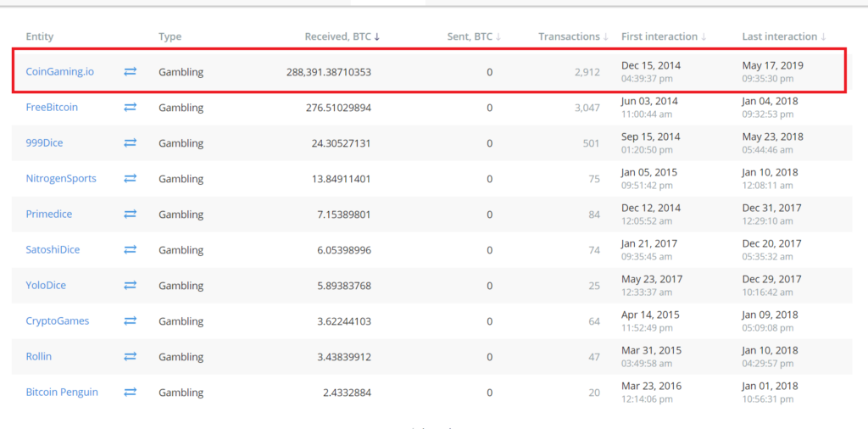The image size is (868, 429).
Task: Click the swap arrows icon next to YoloDice
Action: point(130,285)
